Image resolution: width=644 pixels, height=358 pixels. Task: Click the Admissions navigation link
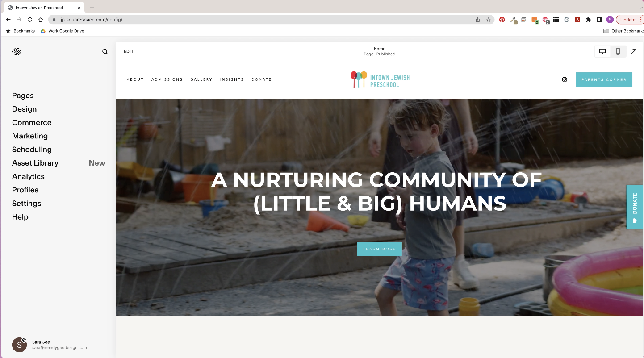167,79
